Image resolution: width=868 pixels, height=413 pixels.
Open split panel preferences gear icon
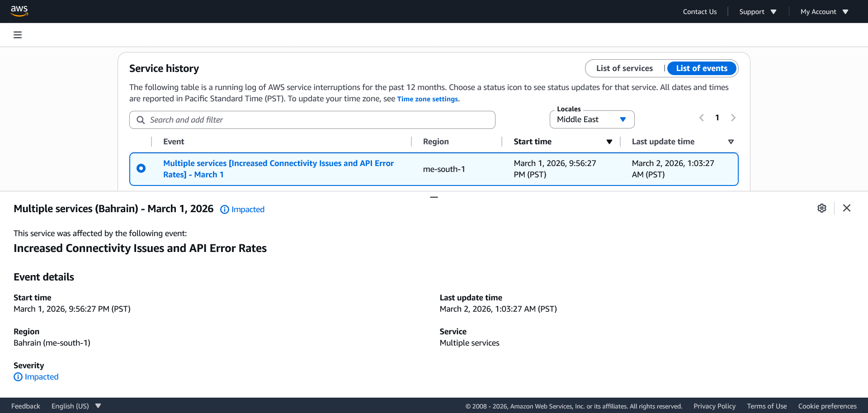(x=821, y=208)
